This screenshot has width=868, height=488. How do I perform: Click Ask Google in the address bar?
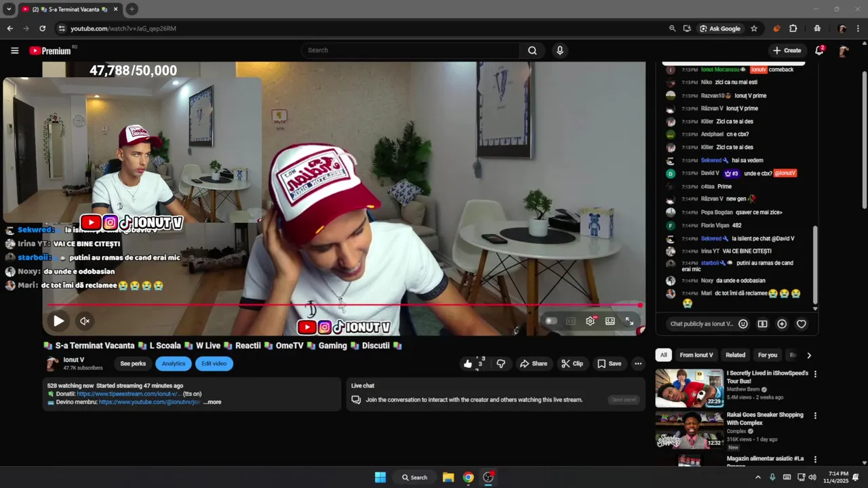click(x=719, y=28)
